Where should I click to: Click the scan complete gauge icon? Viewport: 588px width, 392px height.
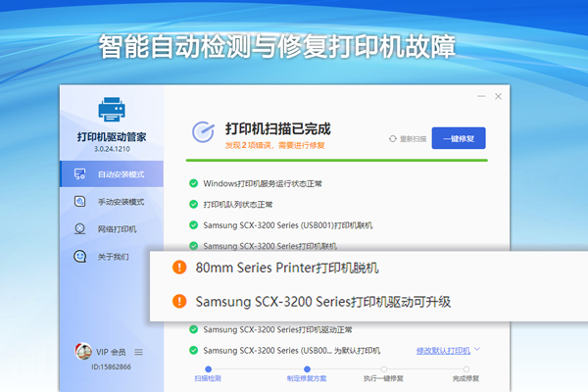[203, 132]
